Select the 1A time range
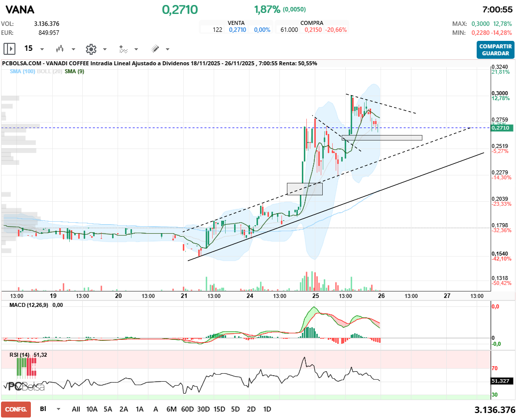Viewport: 522px width, 420px height. 139,409
